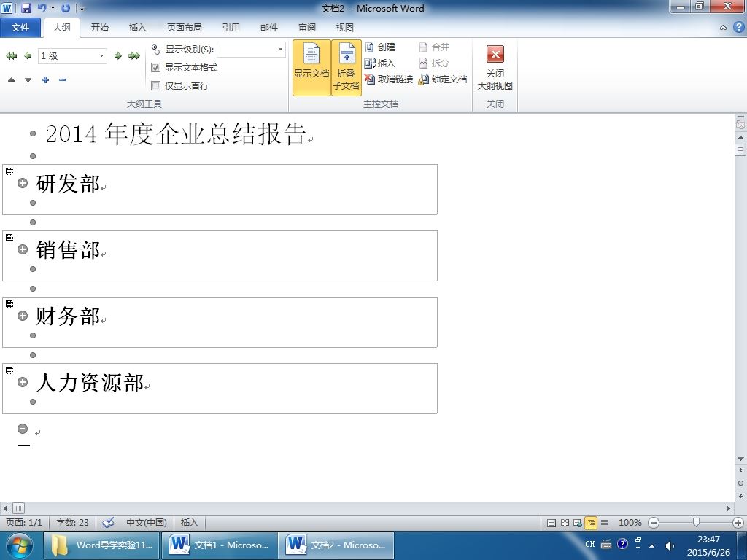Click subdocument icon for 研发部
The image size is (747, 560).
pyautogui.click(x=9, y=171)
